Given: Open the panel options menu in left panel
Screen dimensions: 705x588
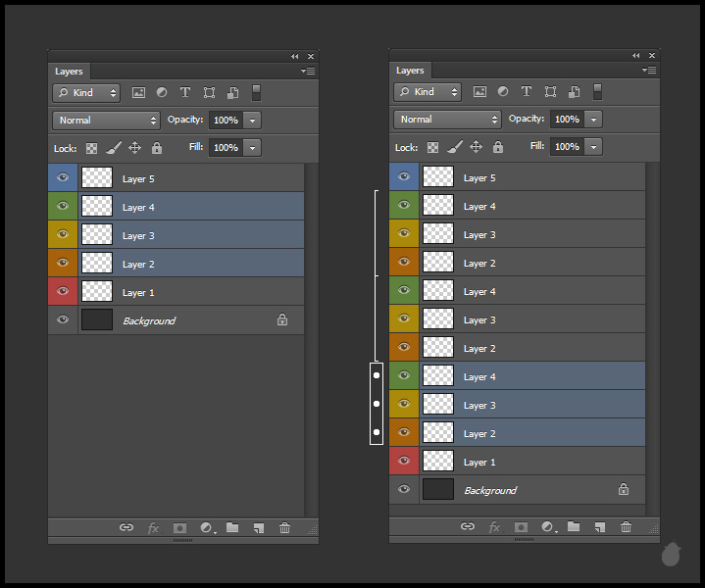Looking at the screenshot, I should (308, 72).
